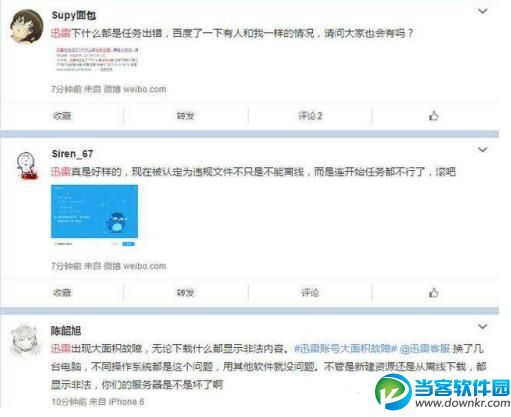Like Siren_67's post with thumbs-up icon
Screen dimensions: 511x417
click(x=433, y=293)
